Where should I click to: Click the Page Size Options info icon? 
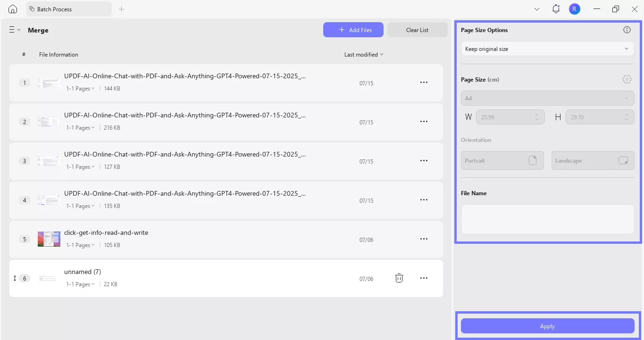coord(627,29)
